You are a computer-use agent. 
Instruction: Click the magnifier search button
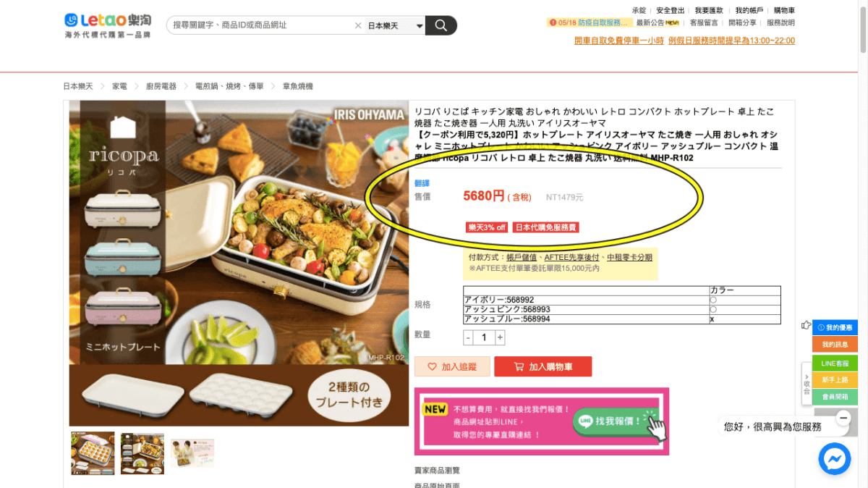(x=441, y=25)
